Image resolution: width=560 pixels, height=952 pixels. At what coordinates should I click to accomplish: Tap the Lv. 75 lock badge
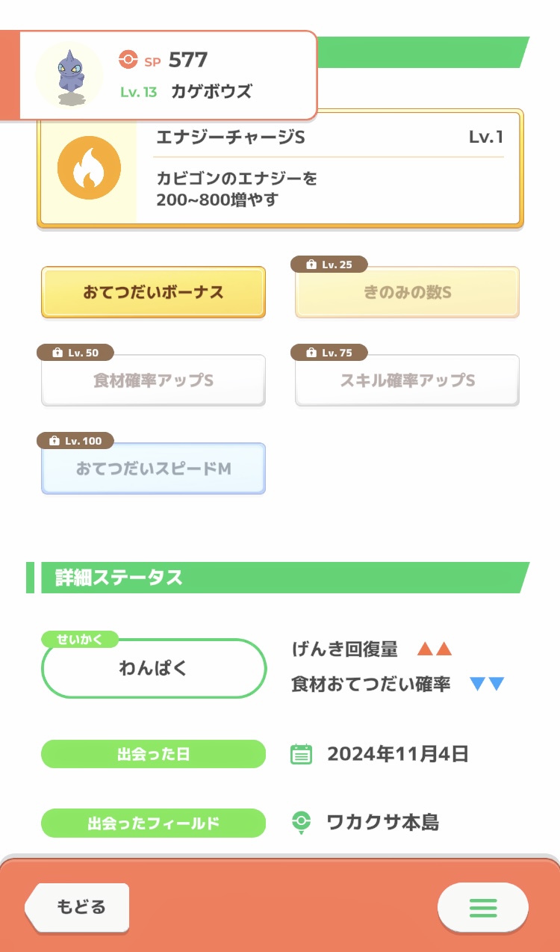click(x=329, y=353)
